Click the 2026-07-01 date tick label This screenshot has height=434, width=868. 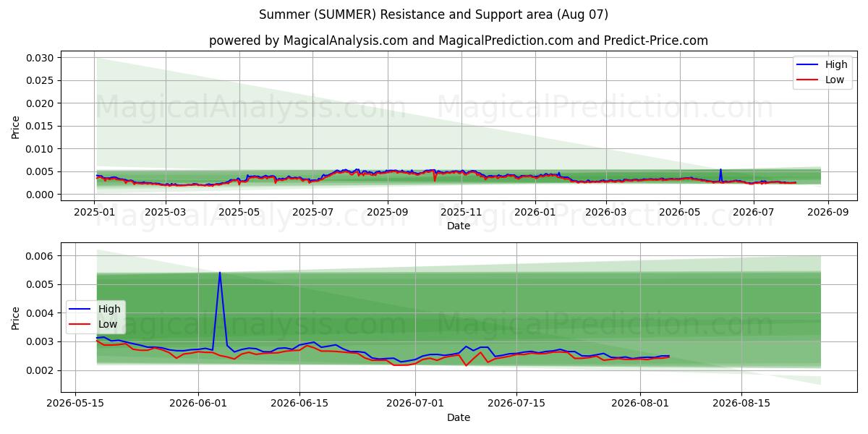[x=416, y=404]
